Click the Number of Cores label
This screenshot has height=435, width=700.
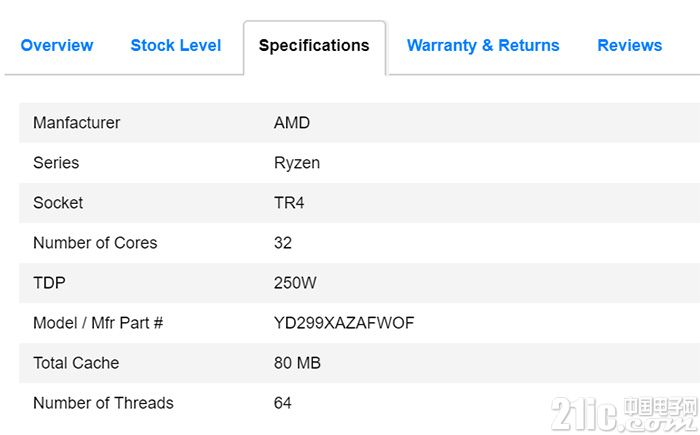click(95, 243)
